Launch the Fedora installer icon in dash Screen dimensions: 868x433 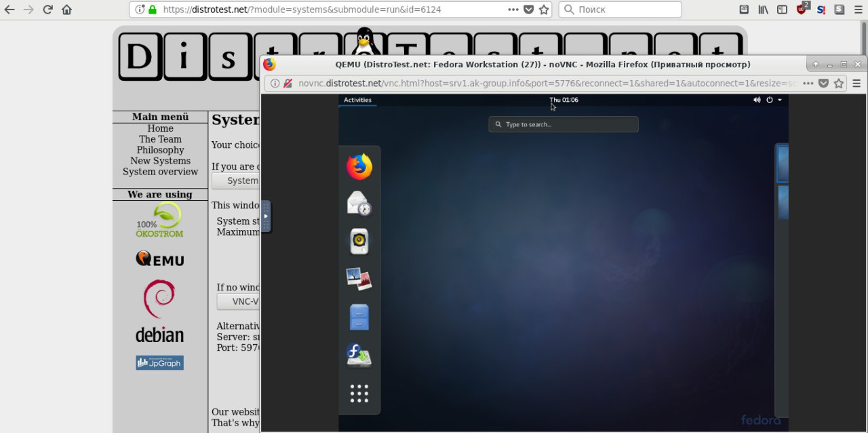click(x=359, y=354)
